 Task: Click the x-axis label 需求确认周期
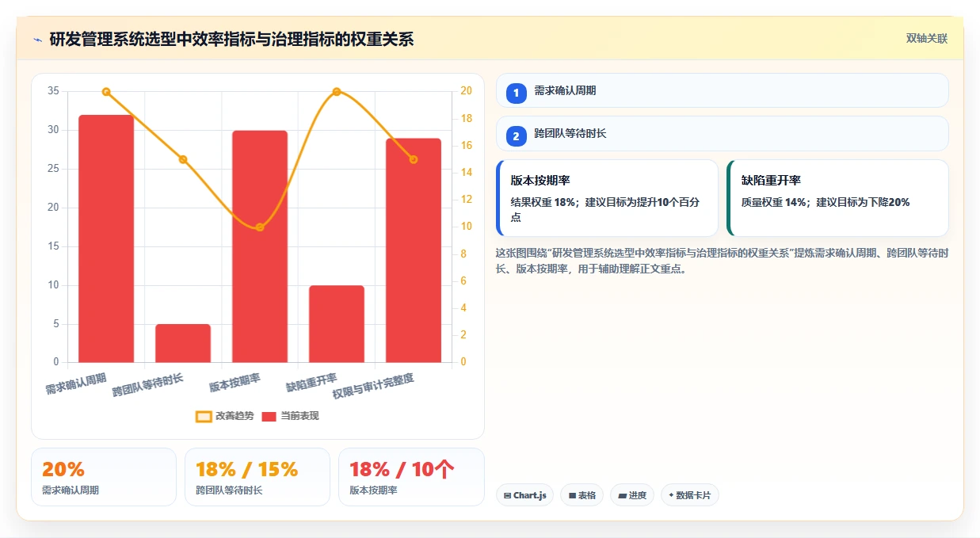tap(76, 383)
